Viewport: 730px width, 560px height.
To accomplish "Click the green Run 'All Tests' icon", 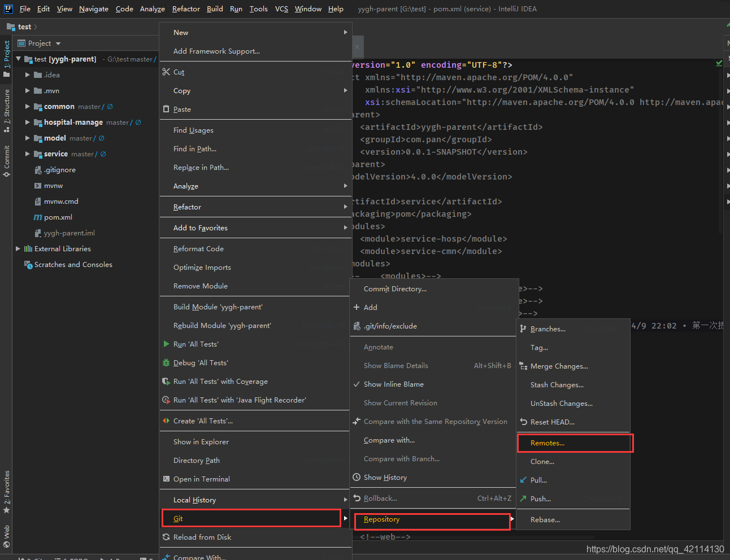I will (166, 344).
